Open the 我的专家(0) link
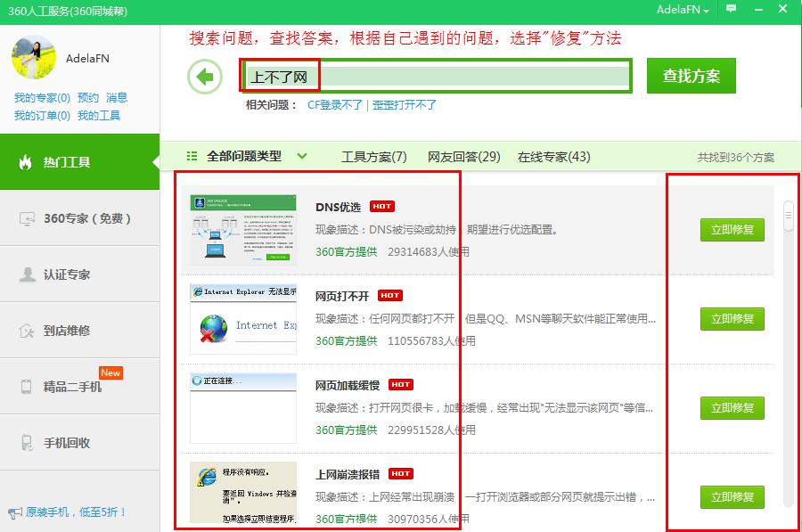Screen dimensions: 802x532 coord(42,98)
